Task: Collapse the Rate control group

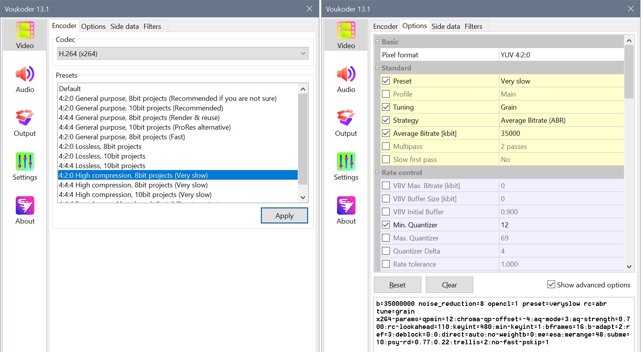Action: tap(377, 172)
